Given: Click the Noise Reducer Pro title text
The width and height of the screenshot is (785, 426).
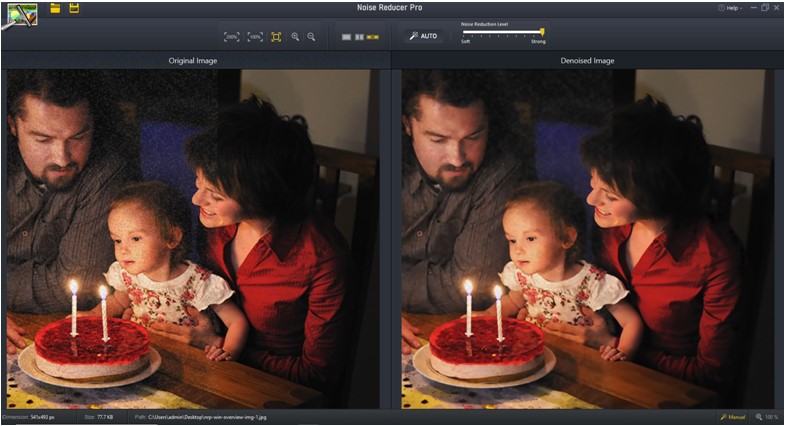Looking at the screenshot, I should click(389, 8).
